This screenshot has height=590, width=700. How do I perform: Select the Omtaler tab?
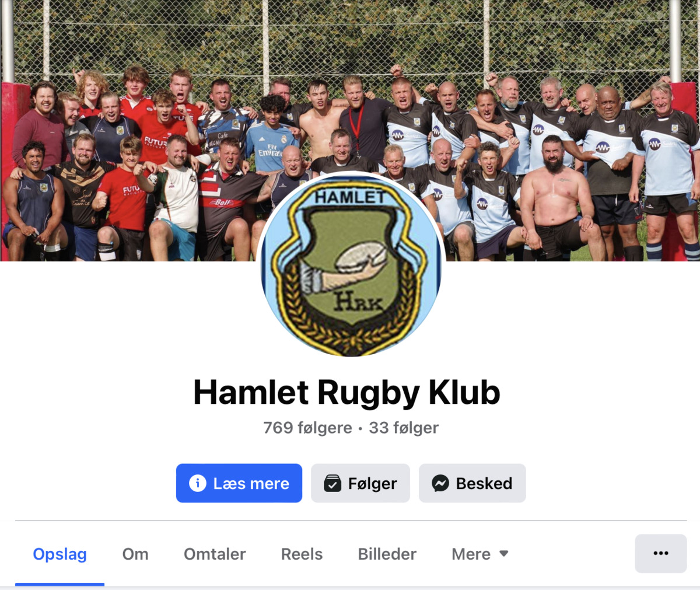pos(215,554)
